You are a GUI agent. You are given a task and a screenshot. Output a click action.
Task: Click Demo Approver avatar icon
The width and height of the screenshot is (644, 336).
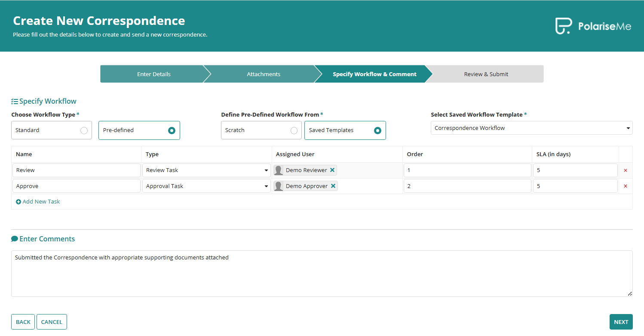[x=279, y=186]
